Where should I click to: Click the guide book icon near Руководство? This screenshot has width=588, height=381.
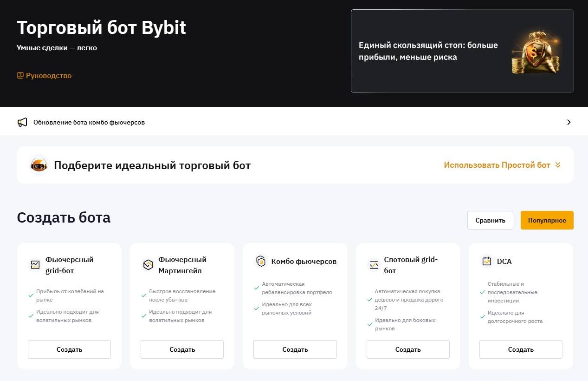(x=20, y=75)
